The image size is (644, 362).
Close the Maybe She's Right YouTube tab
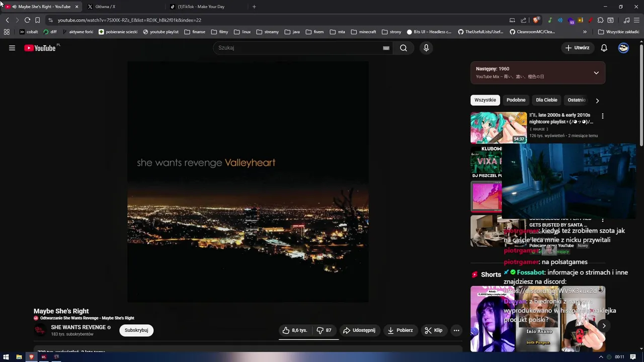pyautogui.click(x=76, y=7)
